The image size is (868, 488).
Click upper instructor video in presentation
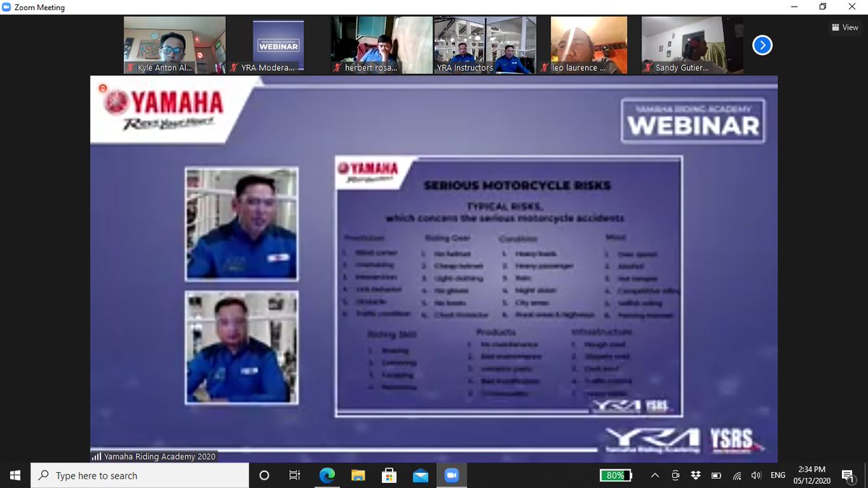click(242, 224)
